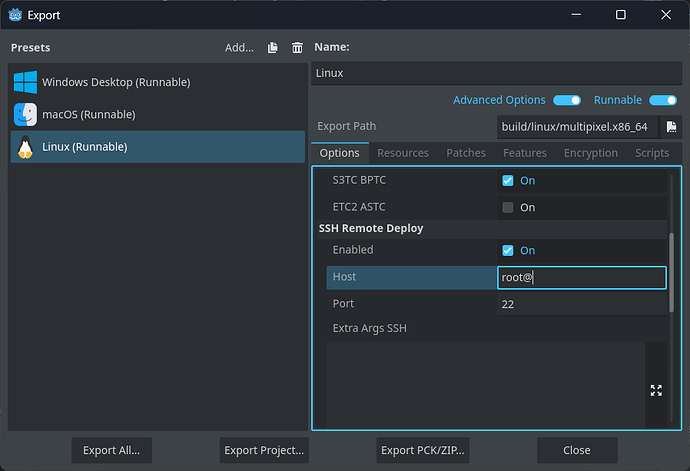Click the Export Project... button
690x471 pixels.
(x=264, y=450)
